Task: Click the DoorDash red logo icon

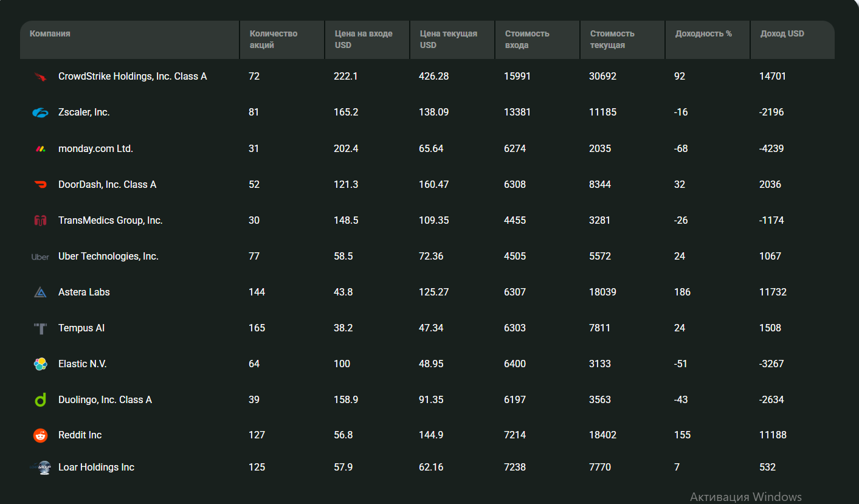Action: [40, 185]
